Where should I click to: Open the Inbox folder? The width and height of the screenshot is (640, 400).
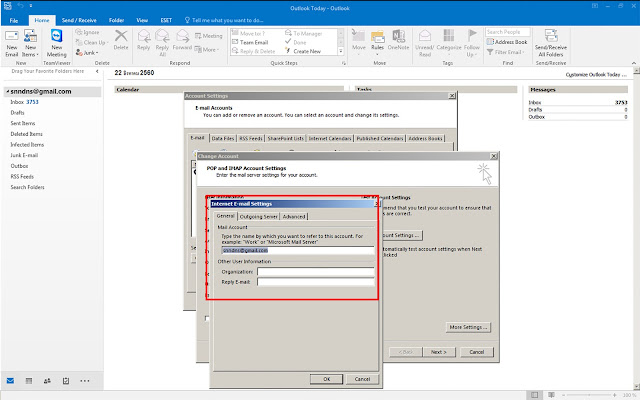24,102
